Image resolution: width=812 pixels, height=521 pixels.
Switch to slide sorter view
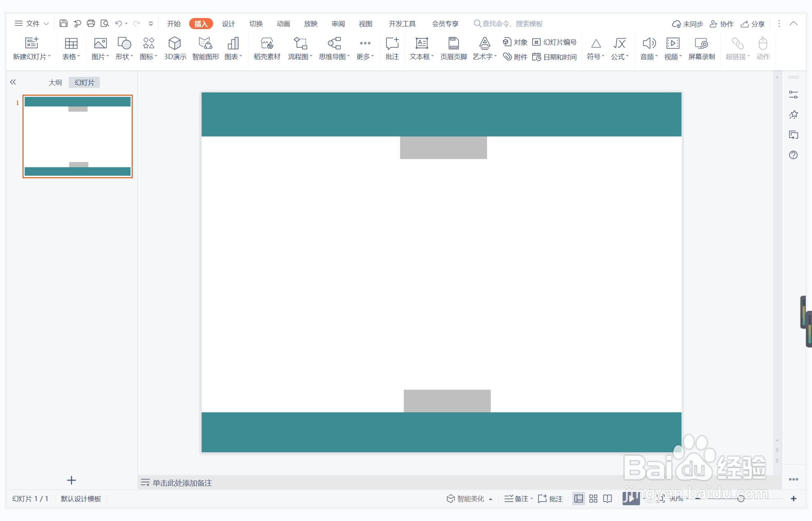pos(593,498)
